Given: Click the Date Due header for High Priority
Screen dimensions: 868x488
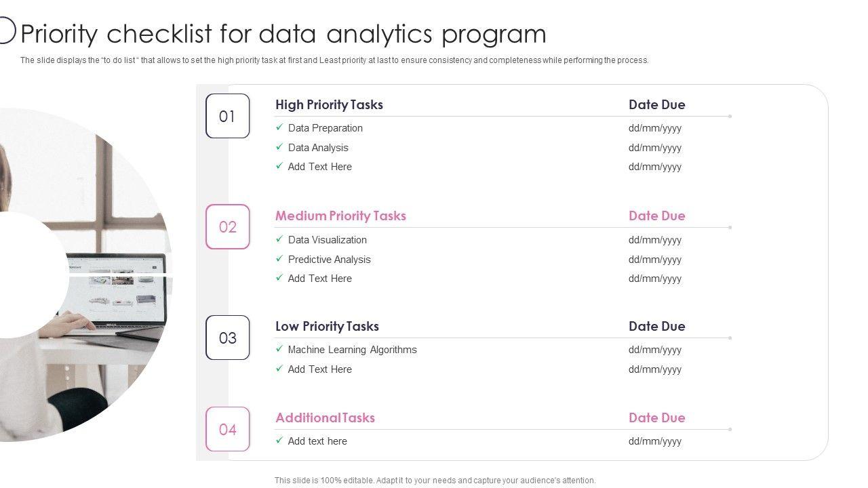Looking at the screenshot, I should [x=656, y=104].
